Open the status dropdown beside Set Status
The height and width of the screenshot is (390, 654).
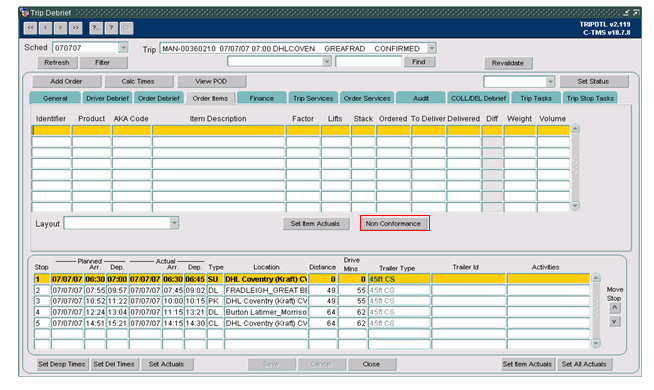point(551,81)
